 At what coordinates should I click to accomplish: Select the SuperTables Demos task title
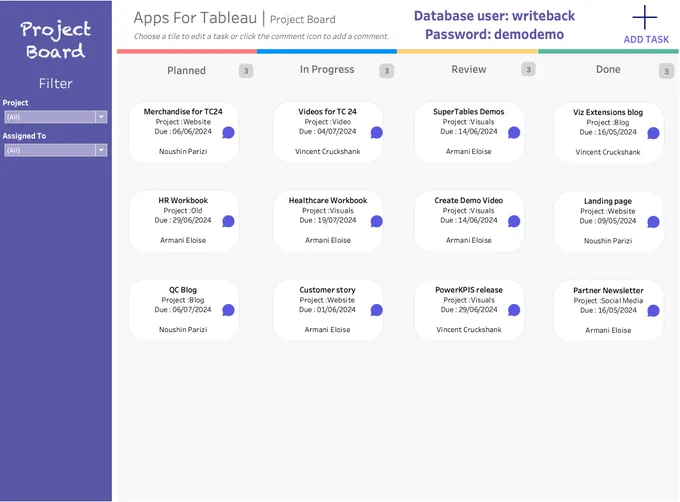[x=468, y=111]
